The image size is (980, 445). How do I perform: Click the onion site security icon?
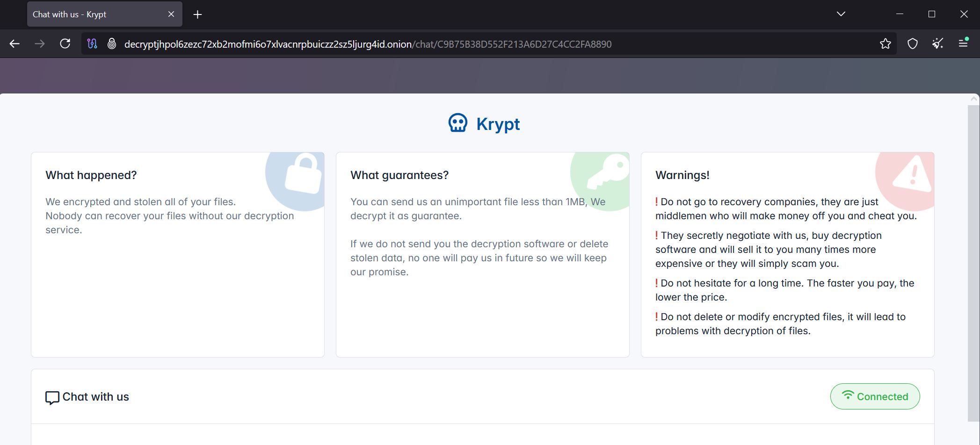point(112,44)
